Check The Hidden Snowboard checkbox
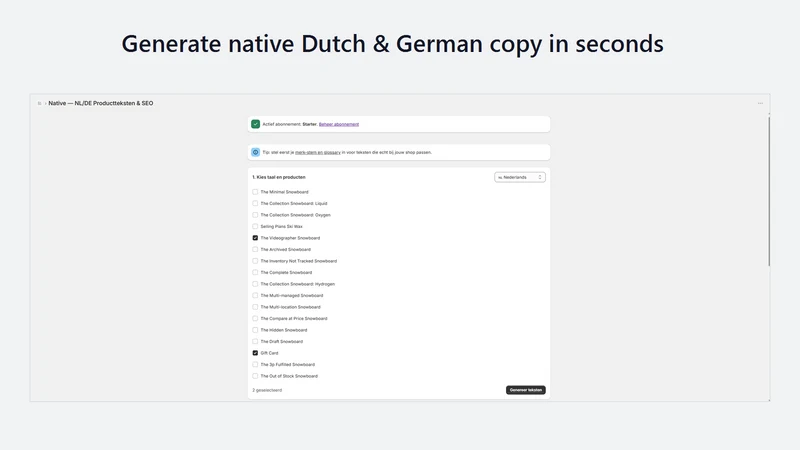Viewport: 800px width, 450px height. pyautogui.click(x=255, y=330)
